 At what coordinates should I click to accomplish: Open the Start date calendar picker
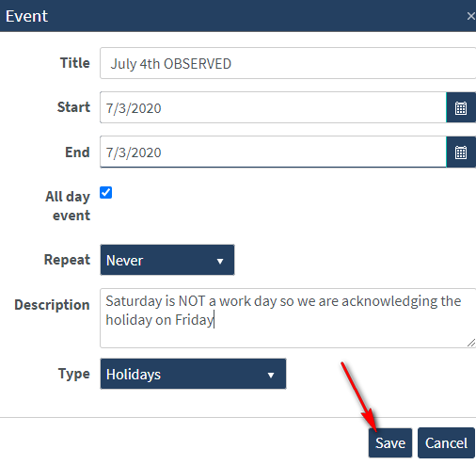[x=461, y=107]
